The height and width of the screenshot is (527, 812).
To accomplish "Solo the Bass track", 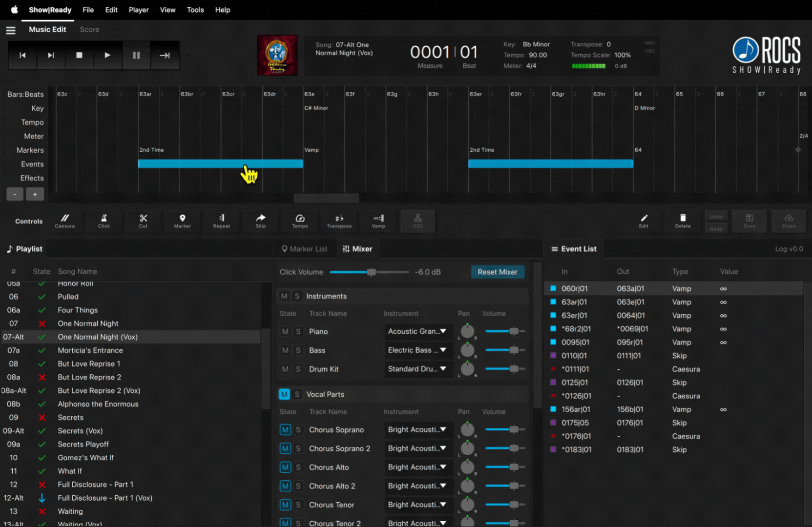I will pyautogui.click(x=298, y=350).
